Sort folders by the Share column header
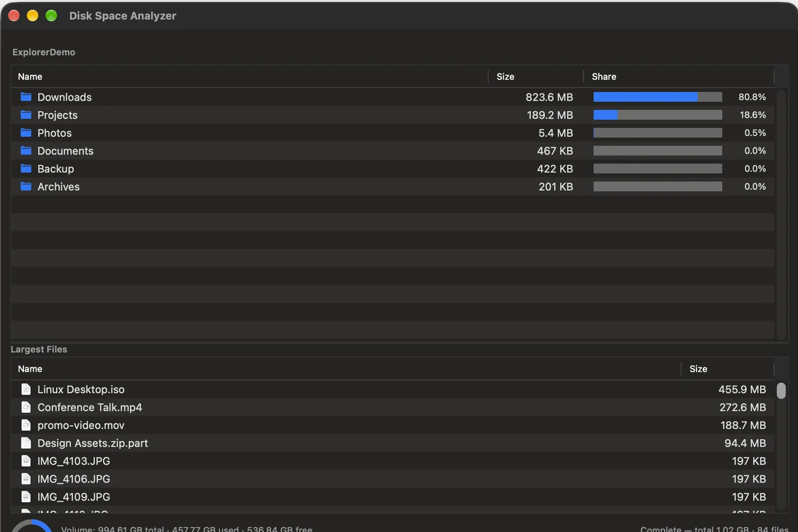This screenshot has width=798, height=532. [x=679, y=76]
